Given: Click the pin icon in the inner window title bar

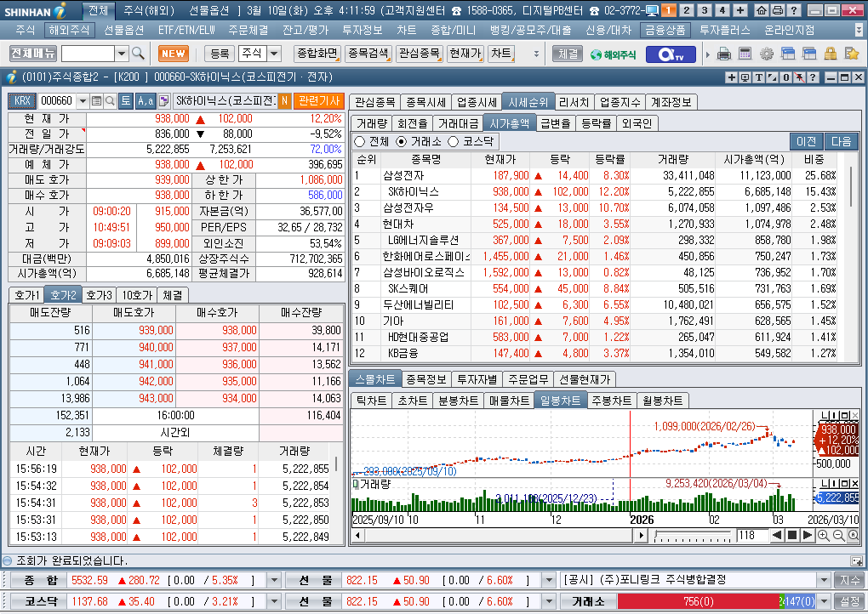Looking at the screenshot, I should (800, 77).
